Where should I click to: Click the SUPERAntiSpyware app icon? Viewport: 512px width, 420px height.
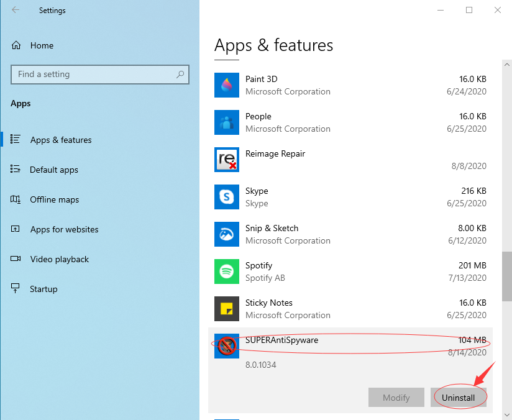[x=227, y=346]
